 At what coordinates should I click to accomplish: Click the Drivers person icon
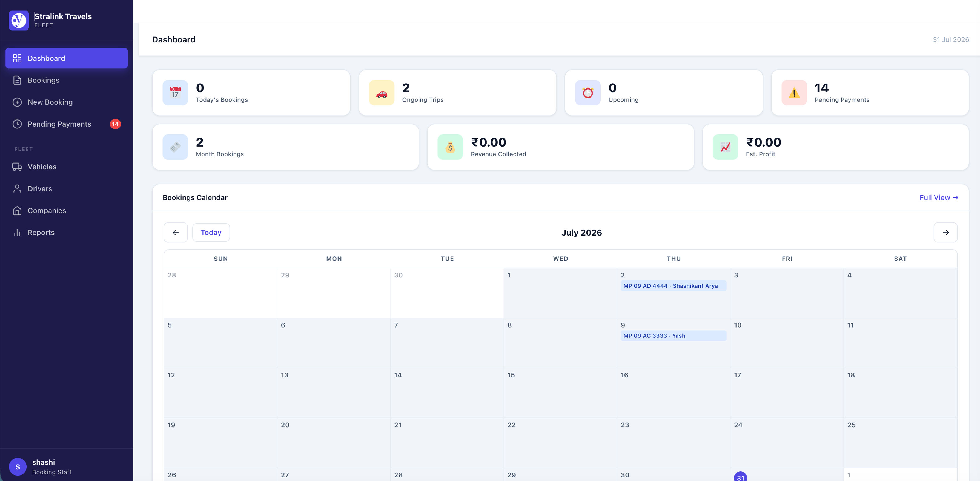17,189
